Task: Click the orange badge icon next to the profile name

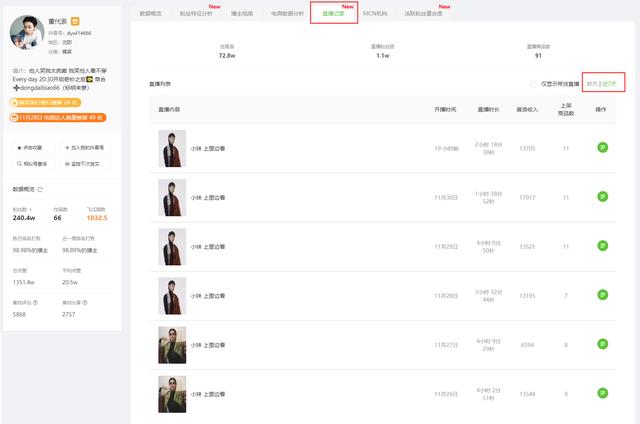Action: pyautogui.click(x=75, y=21)
